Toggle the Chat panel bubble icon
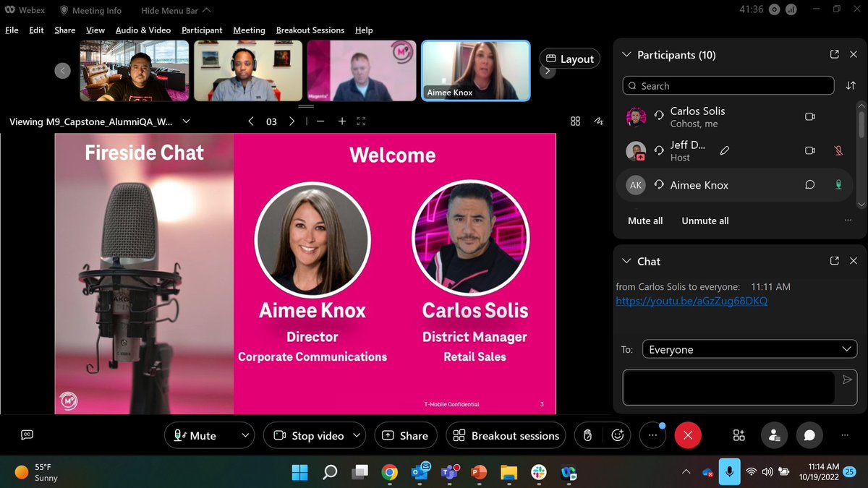Viewport: 868px width, 488px height. 809,435
